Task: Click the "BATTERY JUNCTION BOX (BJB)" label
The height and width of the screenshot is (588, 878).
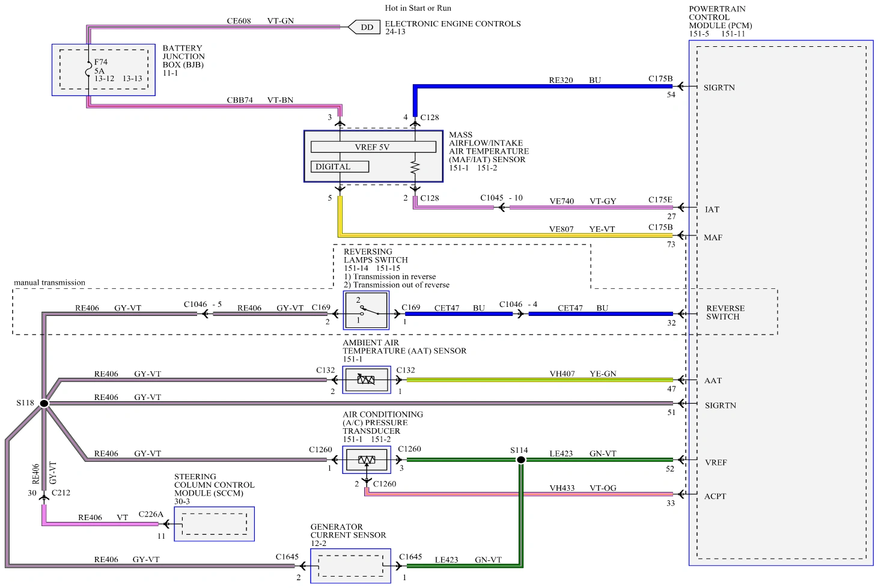Action: (x=184, y=56)
